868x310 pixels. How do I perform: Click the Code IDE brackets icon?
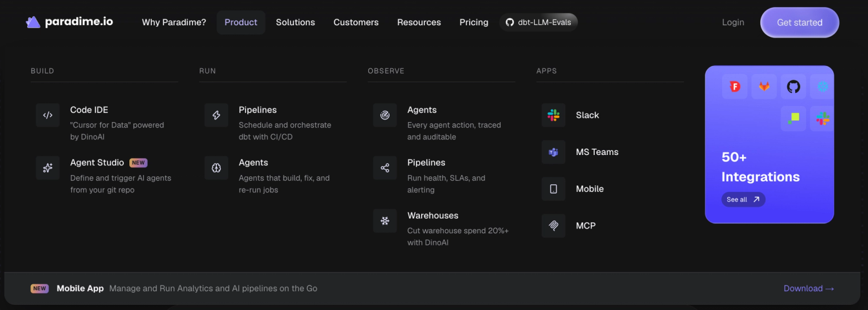48,116
